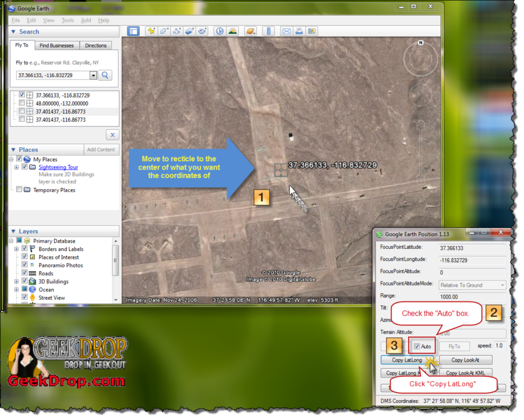This screenshot has width=524, height=420.
Task: Switch to the Find Businesses tab
Action: click(57, 45)
